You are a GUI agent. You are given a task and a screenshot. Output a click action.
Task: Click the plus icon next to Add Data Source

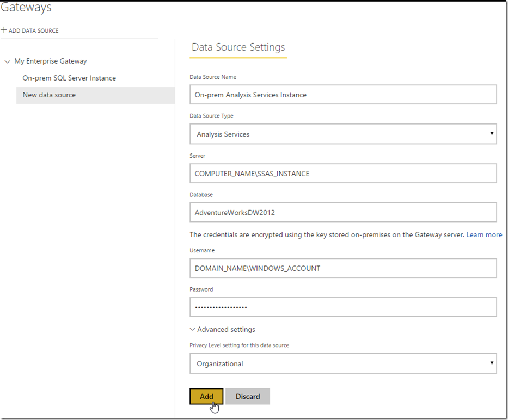point(4,30)
